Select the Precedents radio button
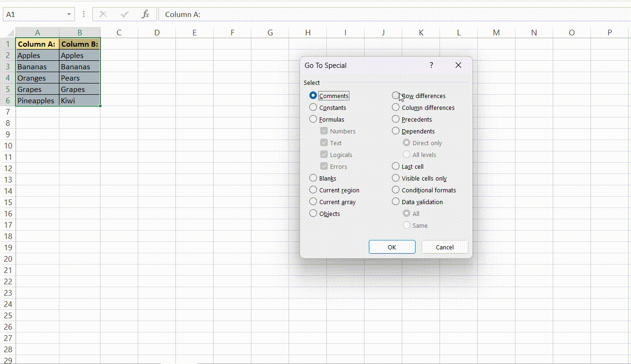The height and width of the screenshot is (364, 631). [x=396, y=119]
